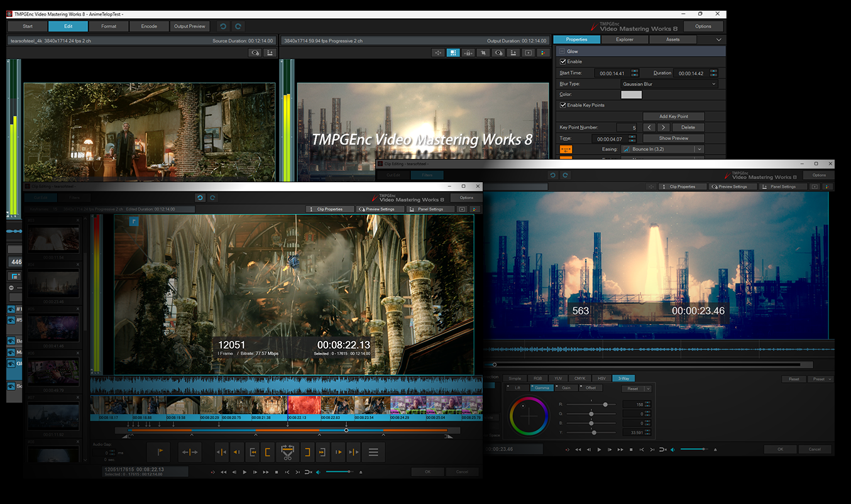Click the Add Key Point button
This screenshot has width=851, height=504.
(673, 116)
